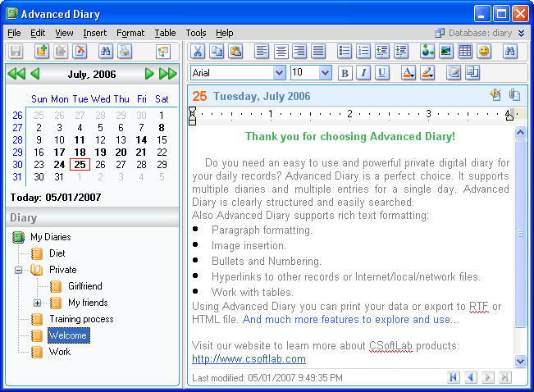Delete the entry with the red X icon
Viewport: 534px width, 392px height.
[x=80, y=52]
